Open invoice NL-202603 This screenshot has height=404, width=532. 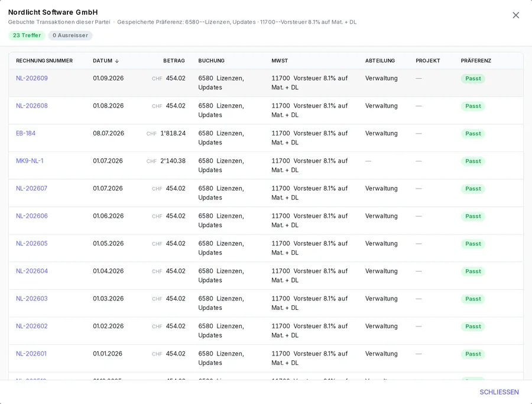point(32,298)
